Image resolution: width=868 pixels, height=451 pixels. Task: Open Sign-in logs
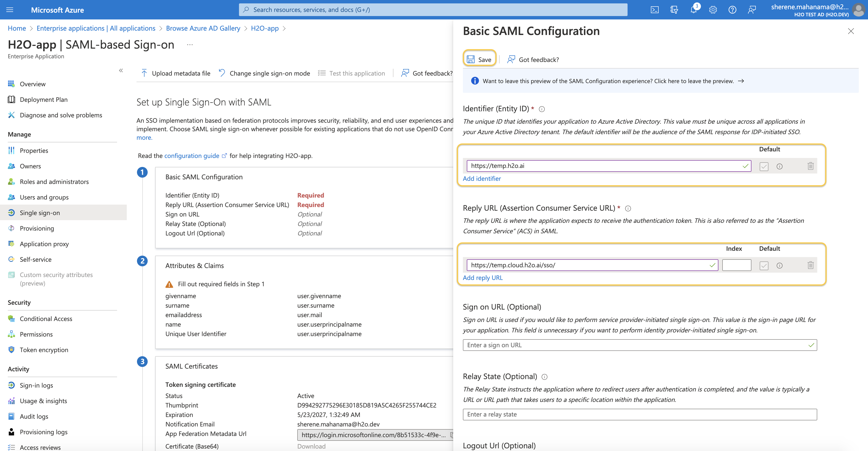63,385
